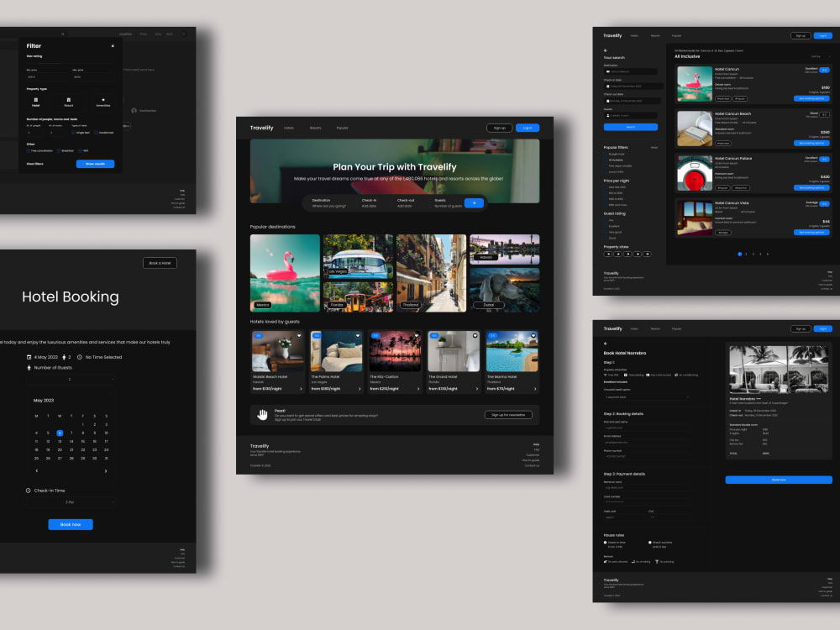Viewport: 840px width, 630px height.
Task: Select date 6 highlighted in May 2023 calendar
Action: 60,433
